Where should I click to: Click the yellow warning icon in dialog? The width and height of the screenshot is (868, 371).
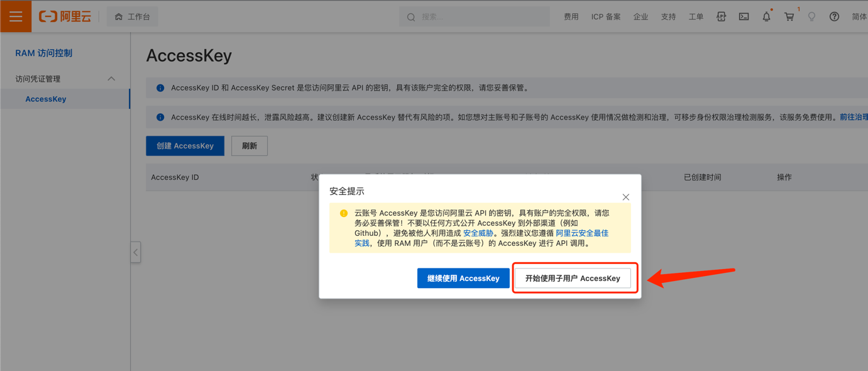[x=344, y=213]
